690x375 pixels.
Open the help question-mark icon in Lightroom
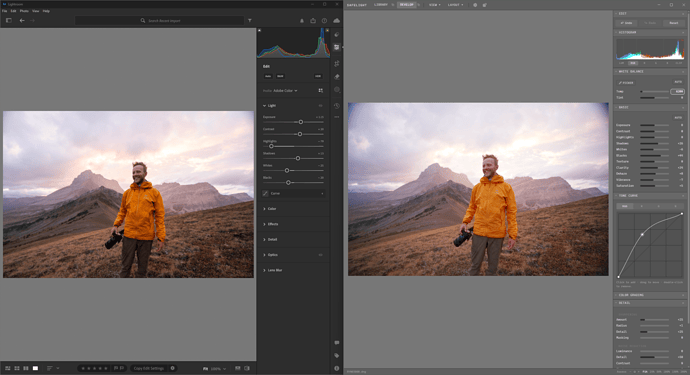324,21
